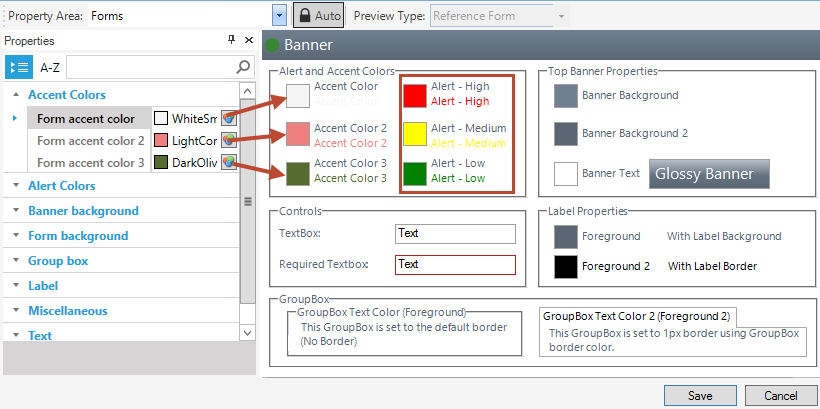Select GroupBox Text Color 2 tab header

637,316
